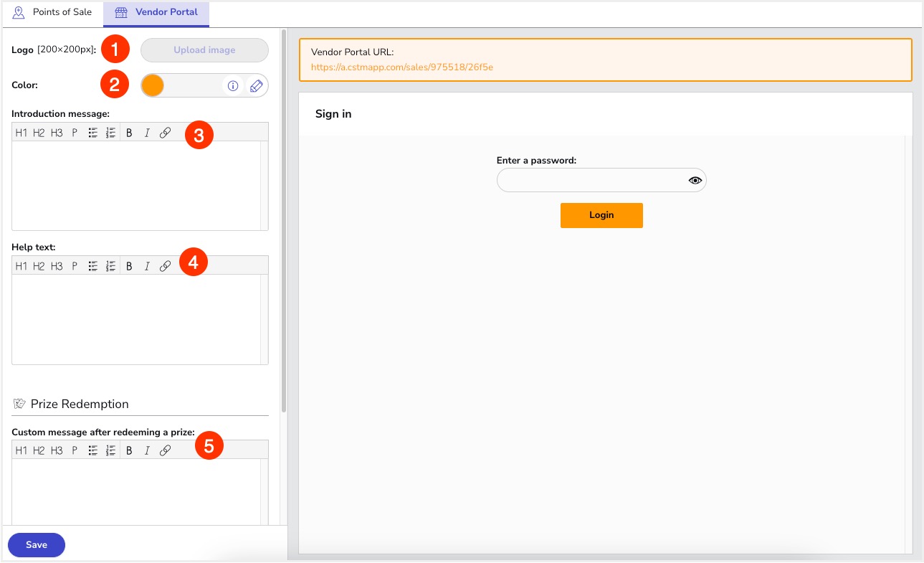This screenshot has width=924, height=563.
Task: Click the Save button
Action: [37, 545]
